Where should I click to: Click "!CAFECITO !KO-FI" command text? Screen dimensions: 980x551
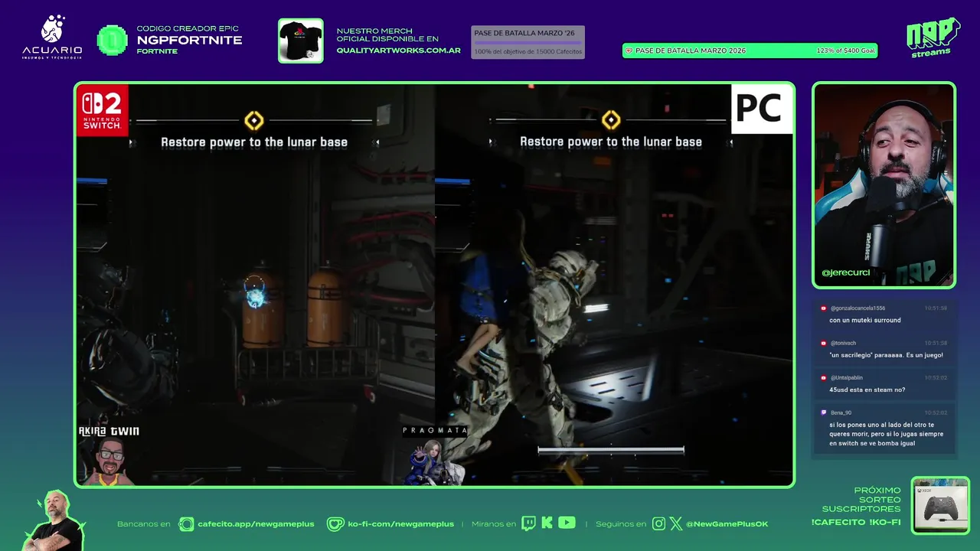[x=856, y=522]
